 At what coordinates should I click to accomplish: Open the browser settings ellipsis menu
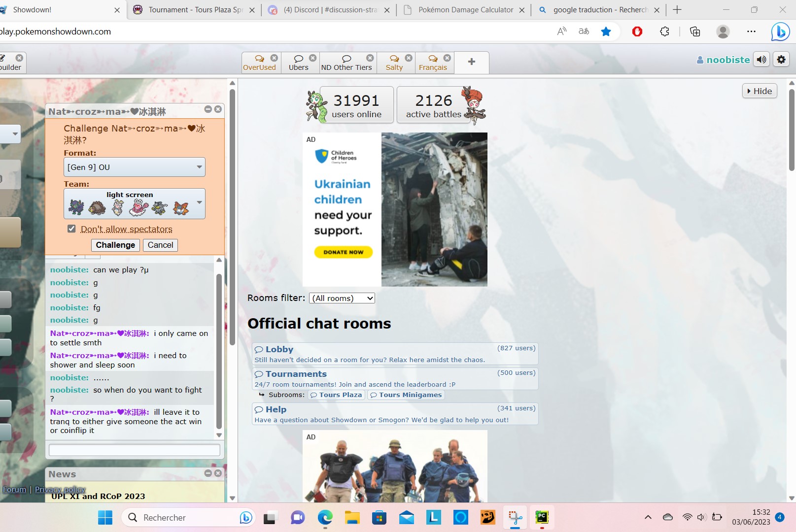tap(751, 32)
